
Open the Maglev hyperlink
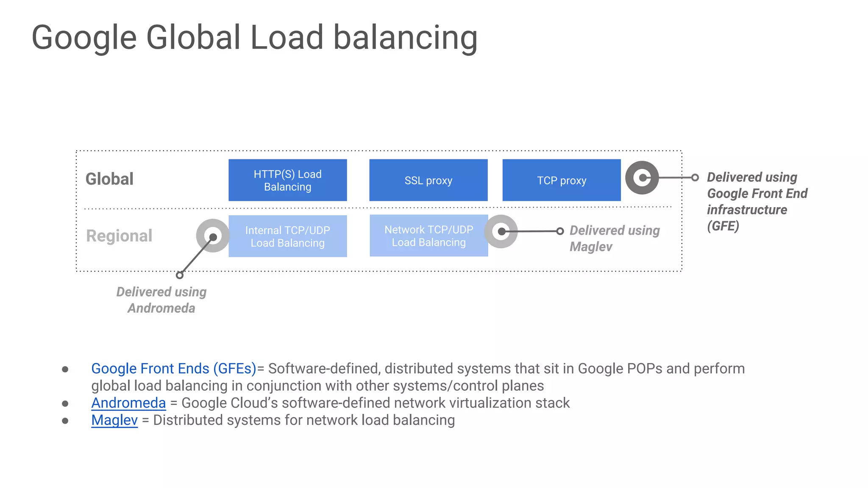[114, 420]
